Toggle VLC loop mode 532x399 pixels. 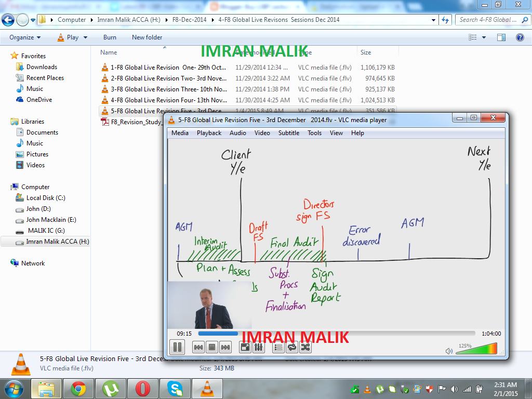[x=292, y=347]
